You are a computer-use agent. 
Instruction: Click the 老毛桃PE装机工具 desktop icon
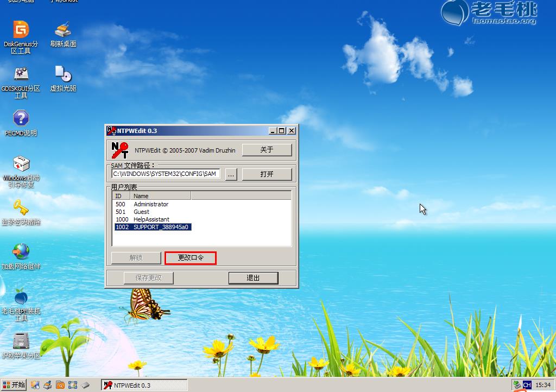coord(21,298)
